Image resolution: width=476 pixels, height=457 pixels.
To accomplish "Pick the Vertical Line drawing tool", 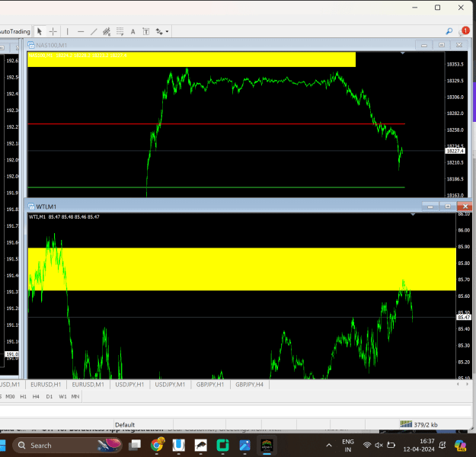I will tap(67, 31).
